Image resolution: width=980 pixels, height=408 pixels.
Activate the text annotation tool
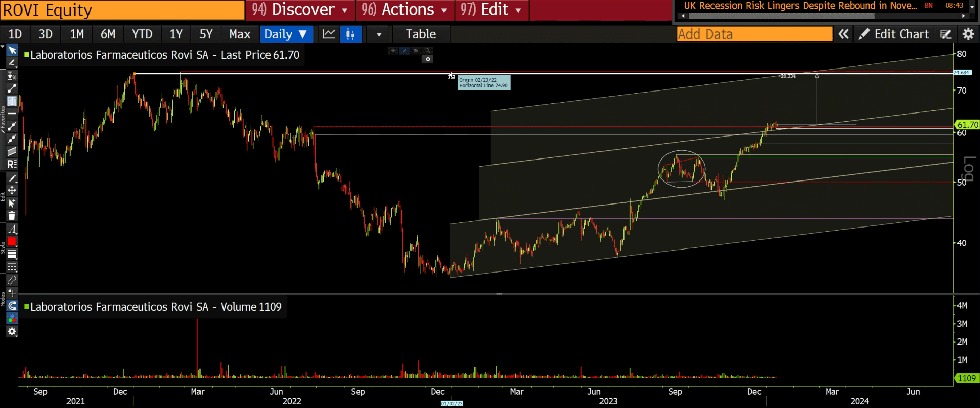pos(12,101)
